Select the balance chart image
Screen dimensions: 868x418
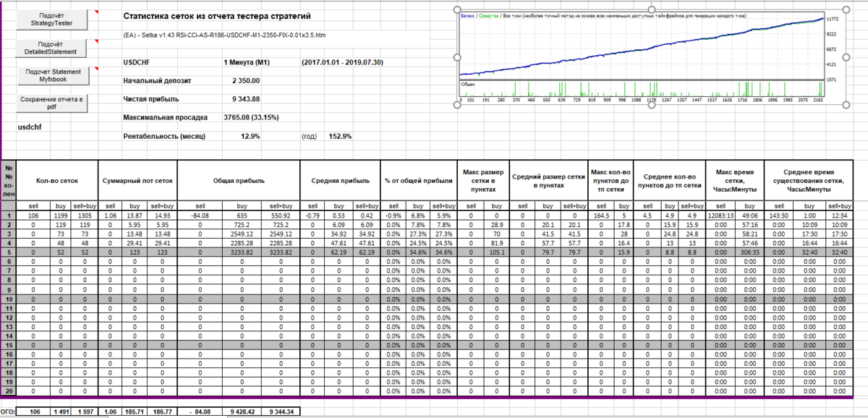coord(651,57)
